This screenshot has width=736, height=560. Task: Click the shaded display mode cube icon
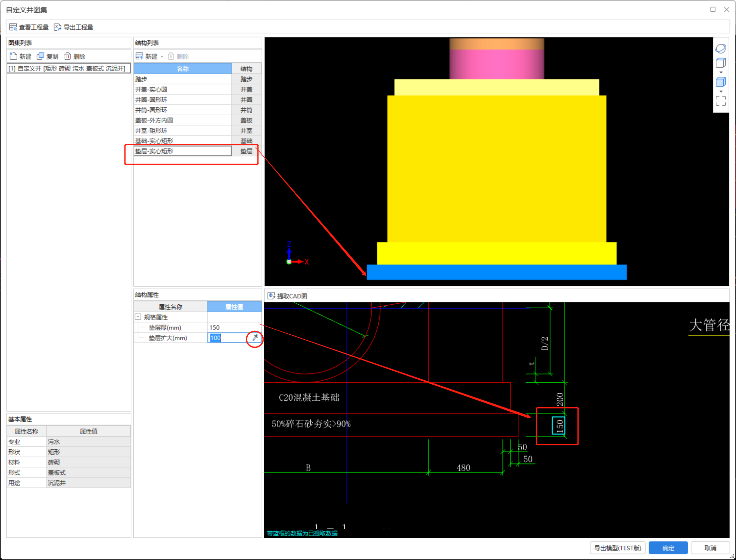[720, 82]
